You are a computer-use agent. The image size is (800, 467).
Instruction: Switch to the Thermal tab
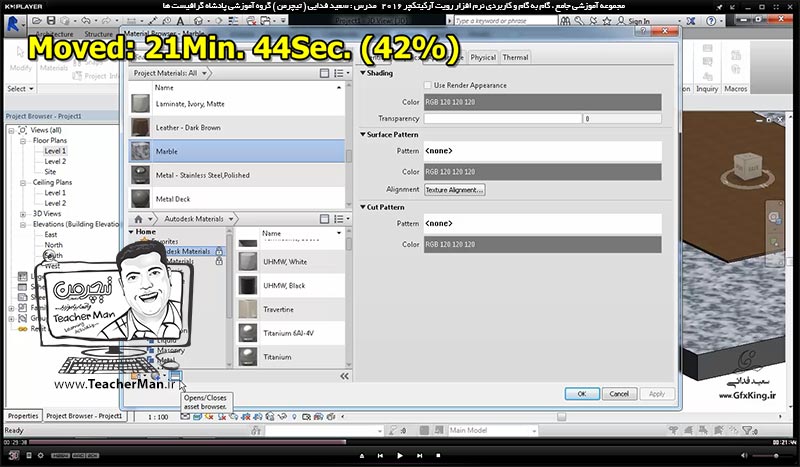point(515,57)
